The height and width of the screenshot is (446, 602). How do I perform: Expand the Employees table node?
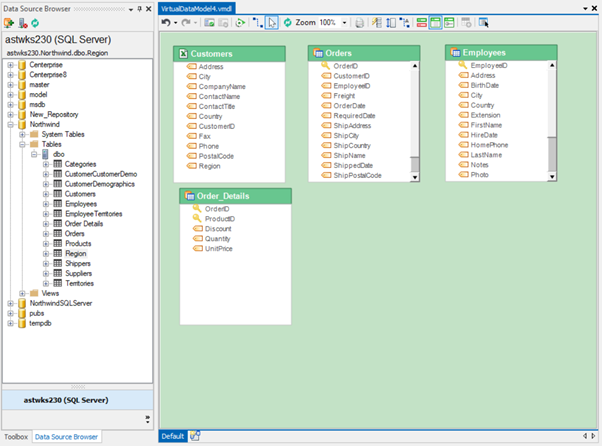[46, 204]
